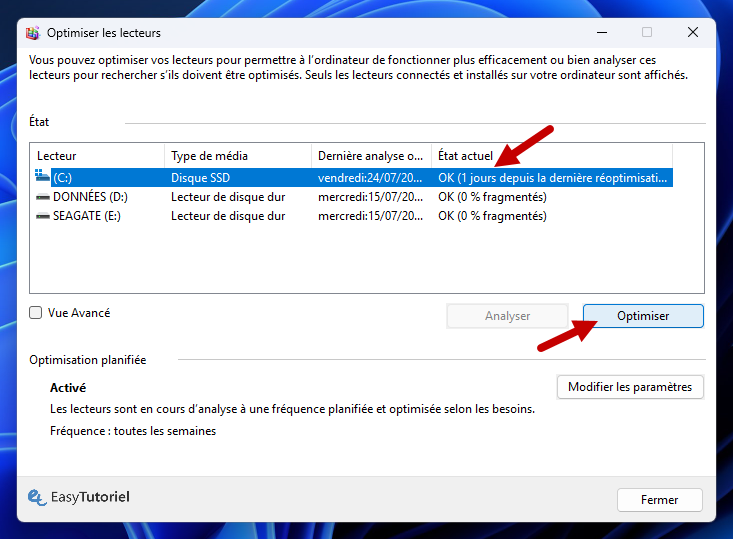The image size is (733, 539).
Task: Click the C: status OK (1 jours...)
Action: tap(553, 178)
